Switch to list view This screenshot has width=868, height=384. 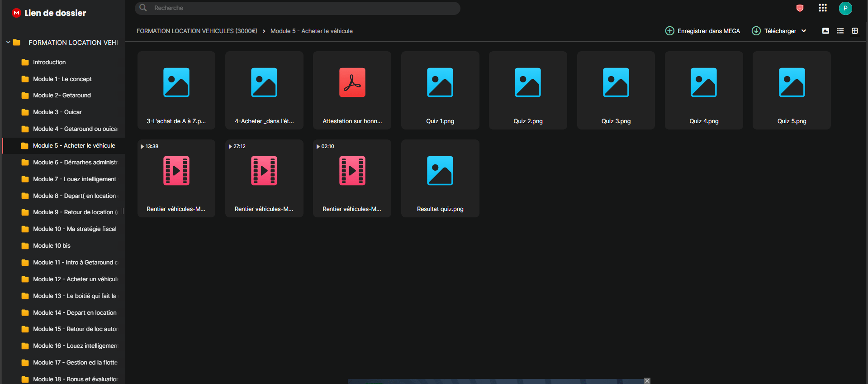(x=840, y=31)
